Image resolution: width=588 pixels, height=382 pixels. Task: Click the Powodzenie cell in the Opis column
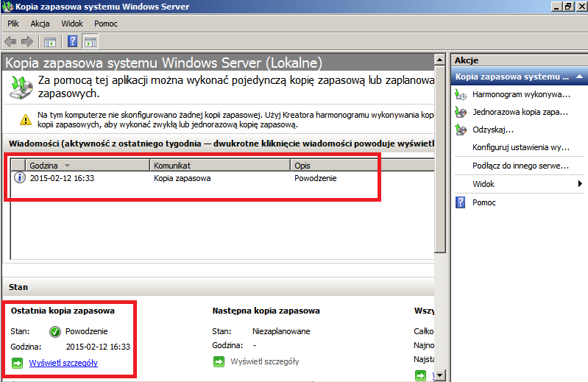(x=316, y=178)
